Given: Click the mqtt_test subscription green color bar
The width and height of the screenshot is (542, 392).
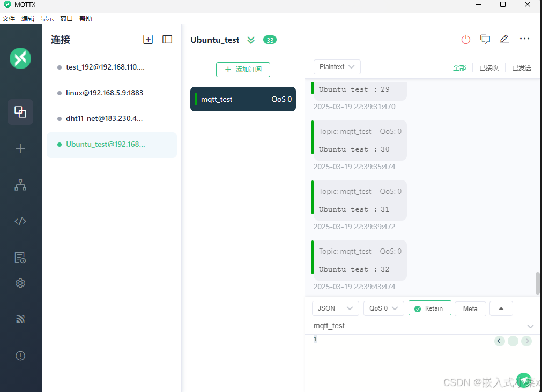Looking at the screenshot, I should click(196, 99).
